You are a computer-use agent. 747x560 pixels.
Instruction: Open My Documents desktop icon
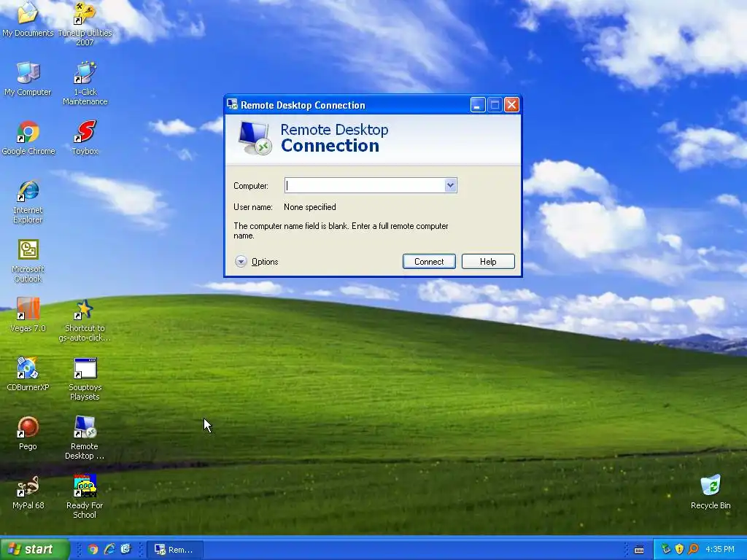pyautogui.click(x=28, y=19)
